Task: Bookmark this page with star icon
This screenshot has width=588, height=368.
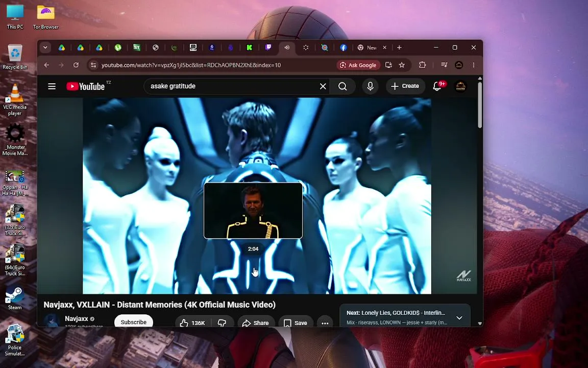Action: click(x=402, y=65)
